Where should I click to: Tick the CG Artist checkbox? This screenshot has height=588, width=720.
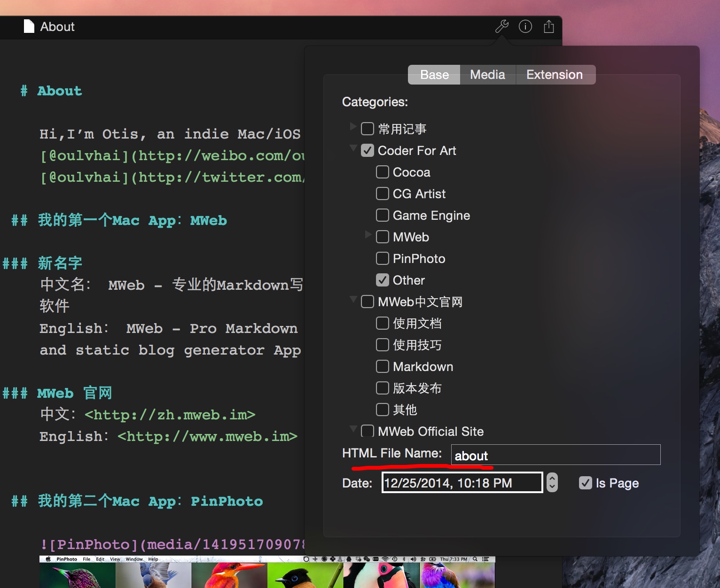(383, 193)
